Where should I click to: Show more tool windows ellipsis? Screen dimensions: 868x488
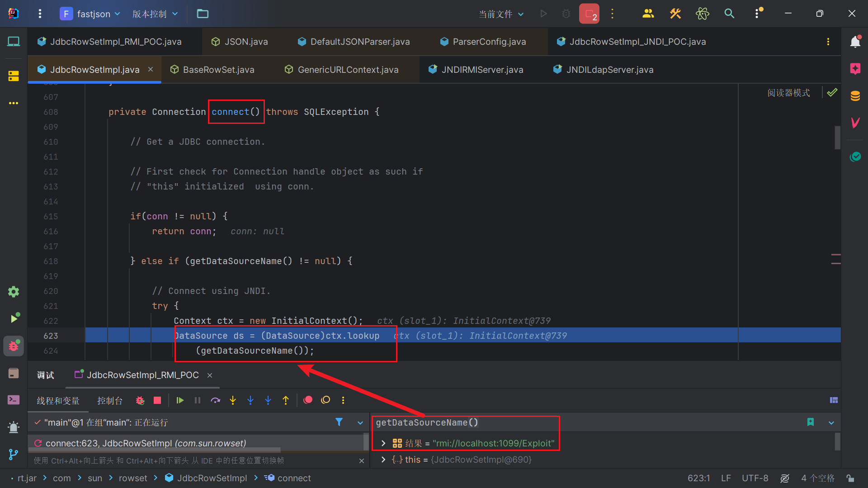click(x=14, y=103)
